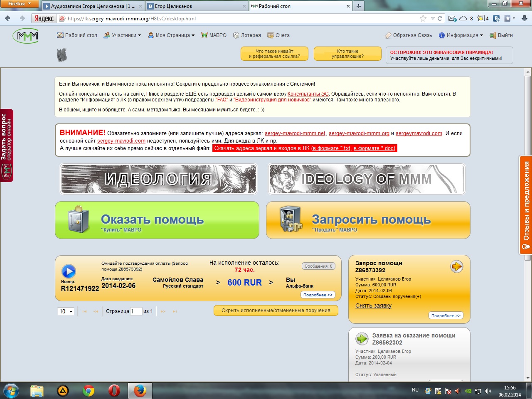Click the orange Запросить помощь button
This screenshot has width=532, height=399.
point(368,220)
